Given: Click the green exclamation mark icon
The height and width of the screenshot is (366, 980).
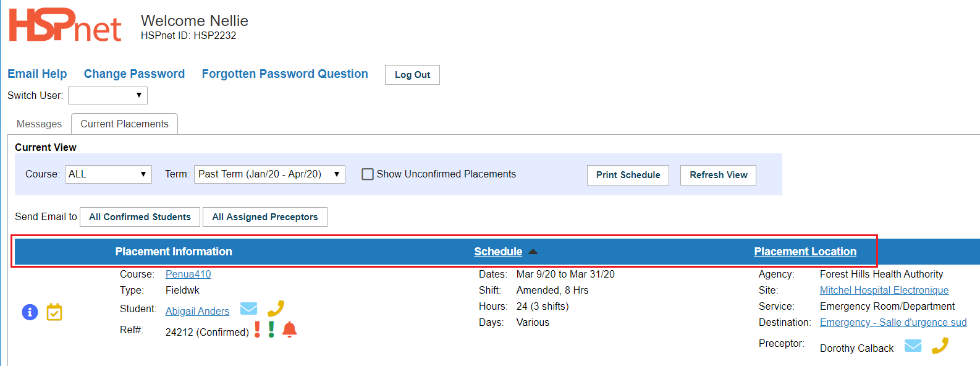Looking at the screenshot, I should pos(271,330).
